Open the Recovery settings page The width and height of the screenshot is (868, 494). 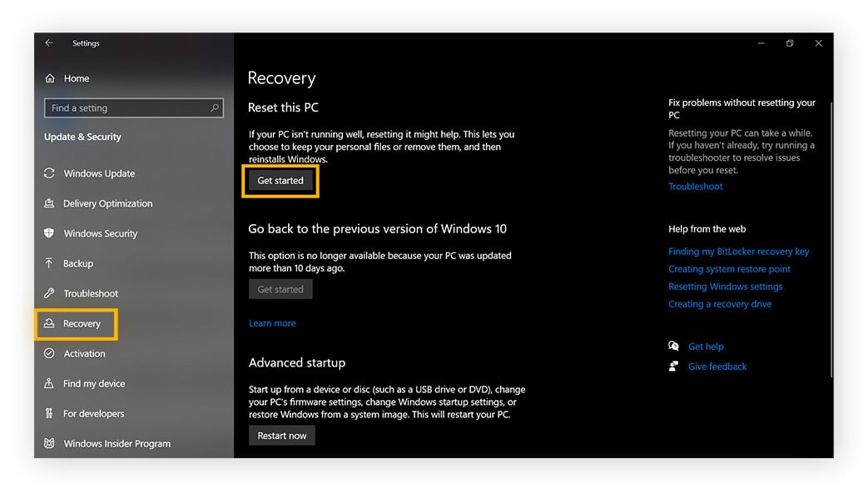(82, 324)
